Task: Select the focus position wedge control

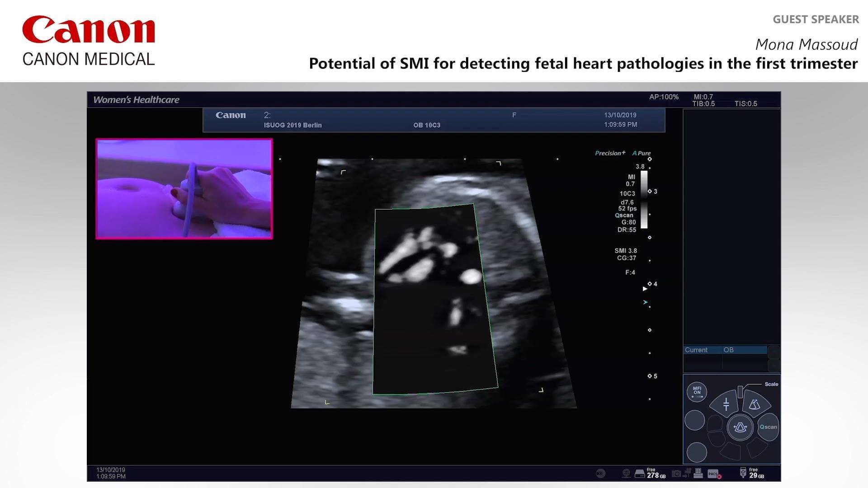Action: click(x=726, y=404)
